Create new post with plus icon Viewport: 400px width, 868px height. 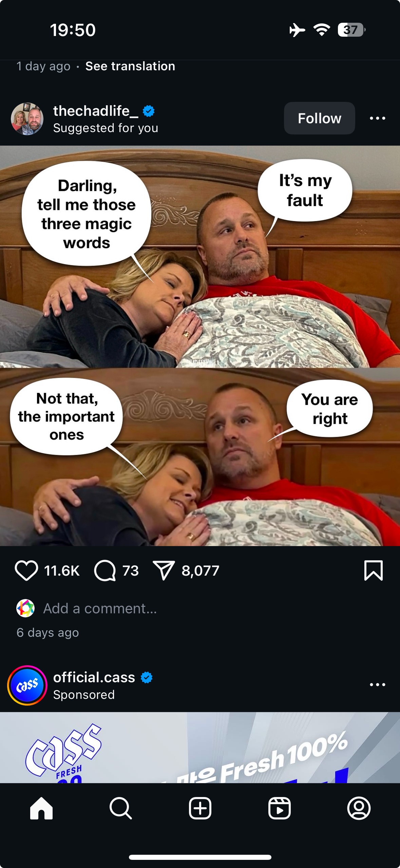pyautogui.click(x=200, y=808)
